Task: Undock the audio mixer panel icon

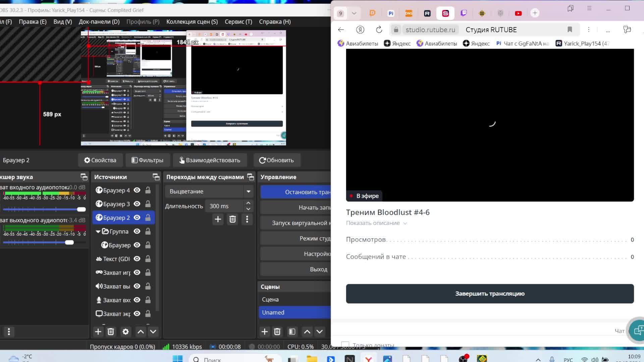Action: pos(84,177)
